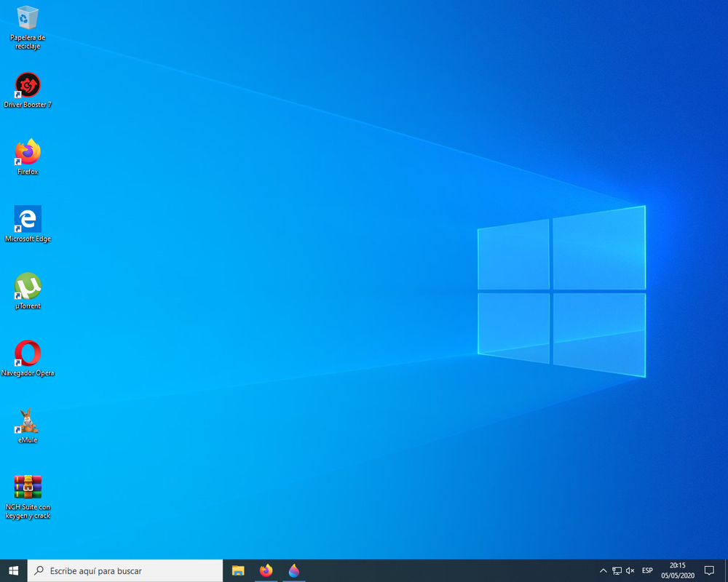Select the Microsoft Edge desktop shortcut

tap(28, 224)
